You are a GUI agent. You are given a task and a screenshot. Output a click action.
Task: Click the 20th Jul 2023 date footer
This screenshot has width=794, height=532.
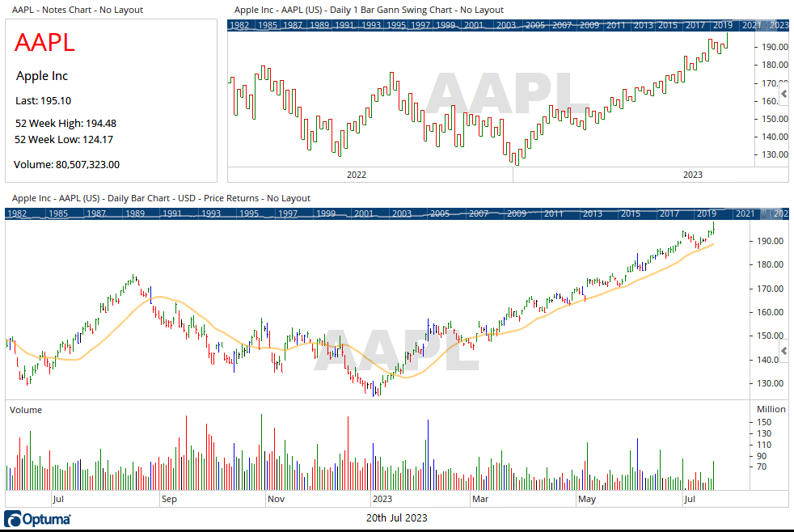(396, 517)
